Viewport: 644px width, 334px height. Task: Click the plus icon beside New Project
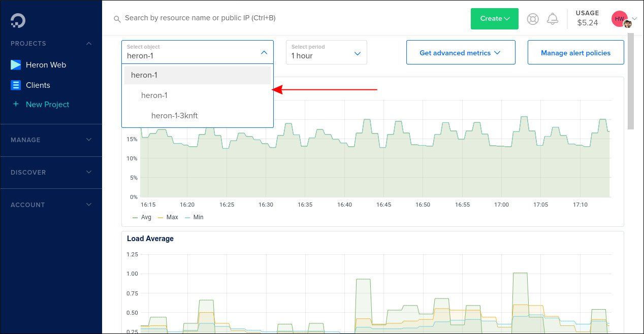tap(16, 104)
